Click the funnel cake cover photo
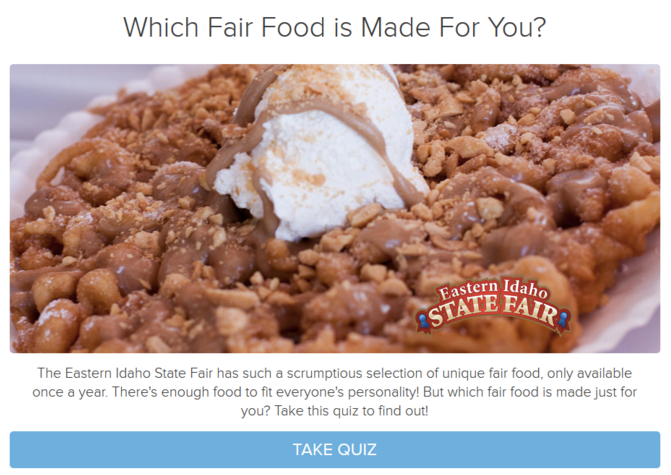This screenshot has height=475, width=671. (335, 208)
